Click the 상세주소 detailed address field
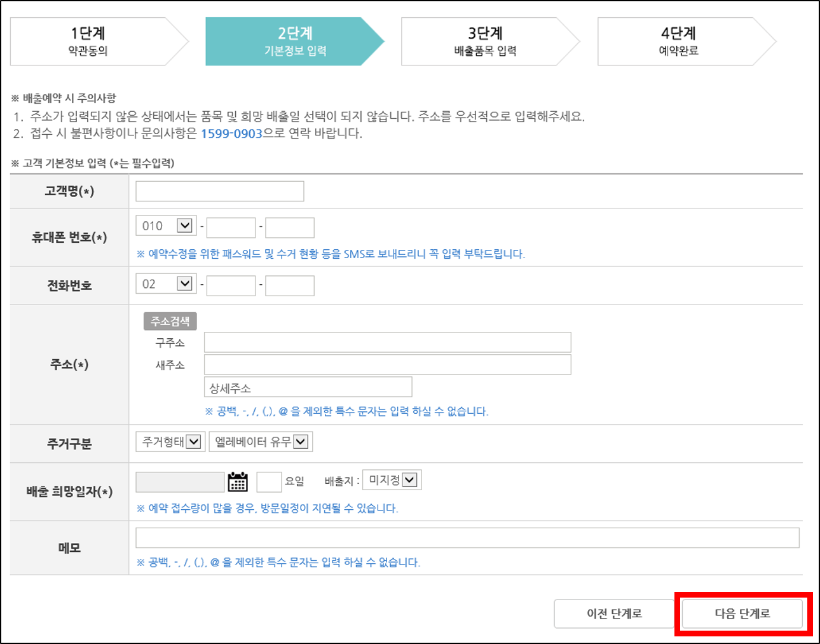This screenshot has height=644, width=820. pos(307,386)
